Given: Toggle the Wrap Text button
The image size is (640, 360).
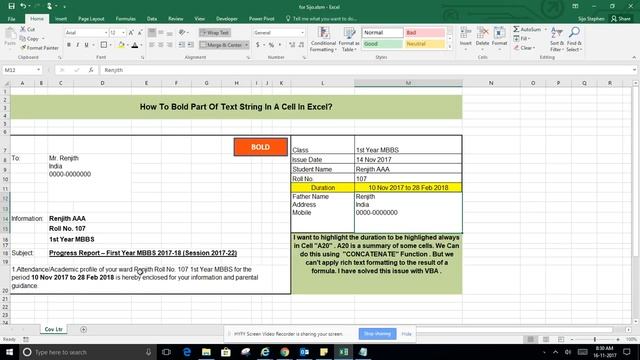Looking at the screenshot, I should [215, 33].
